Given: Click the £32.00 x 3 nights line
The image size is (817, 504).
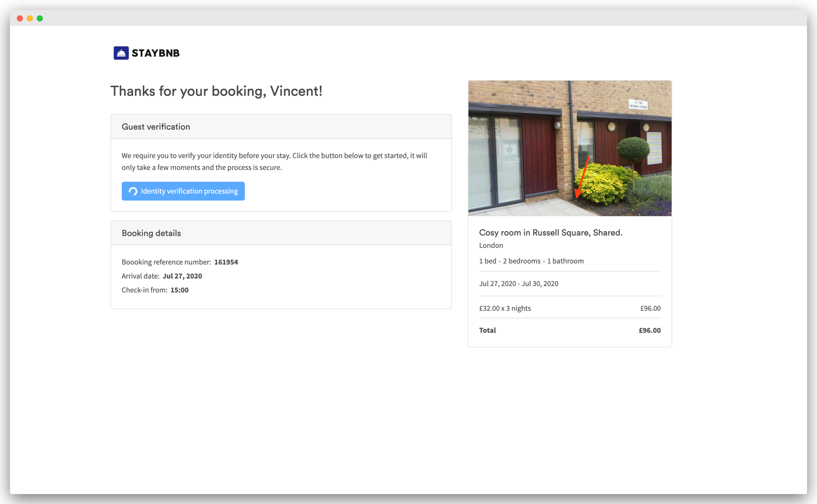Looking at the screenshot, I should point(505,308).
